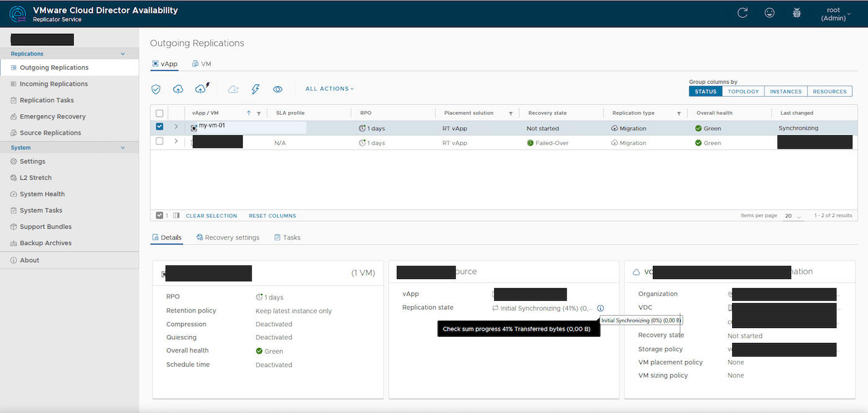The width and height of the screenshot is (868, 413).
Task: Open the Items per page dropdown
Action: 794,216
